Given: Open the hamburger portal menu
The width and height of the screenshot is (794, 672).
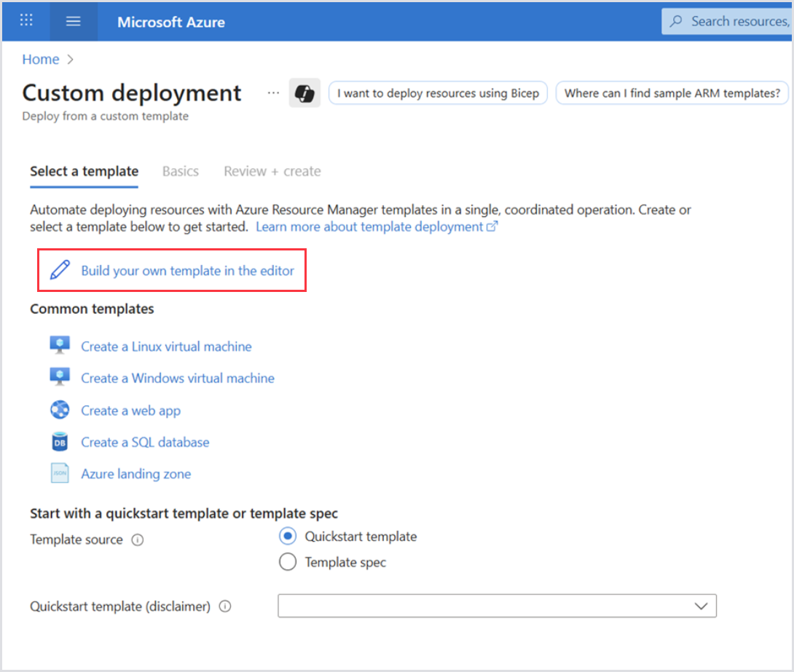Looking at the screenshot, I should 73,21.
